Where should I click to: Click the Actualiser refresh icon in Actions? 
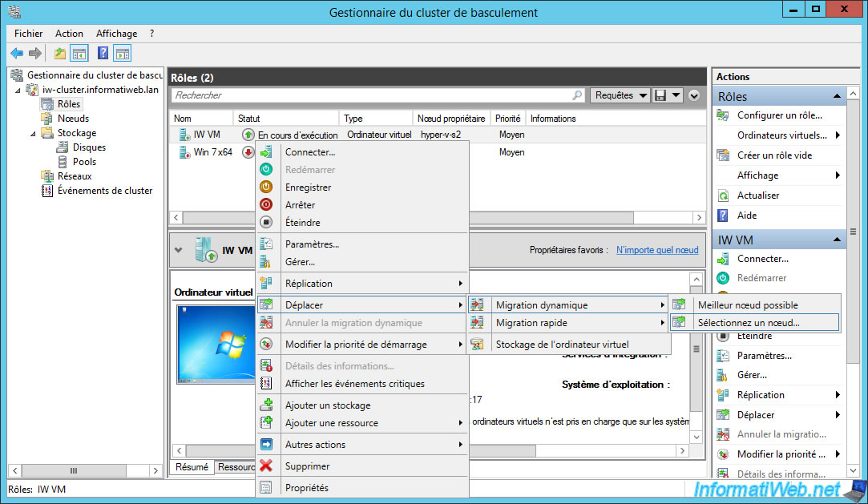(x=723, y=196)
